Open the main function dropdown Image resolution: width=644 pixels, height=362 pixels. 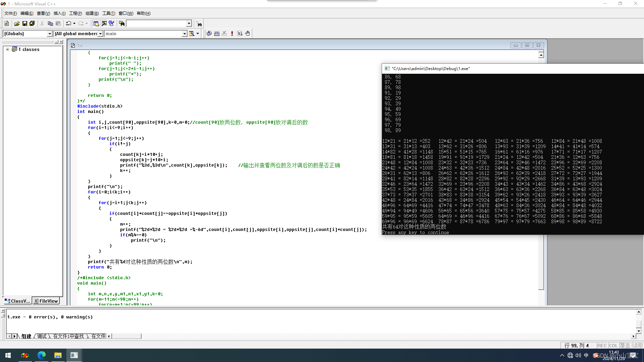click(x=184, y=34)
